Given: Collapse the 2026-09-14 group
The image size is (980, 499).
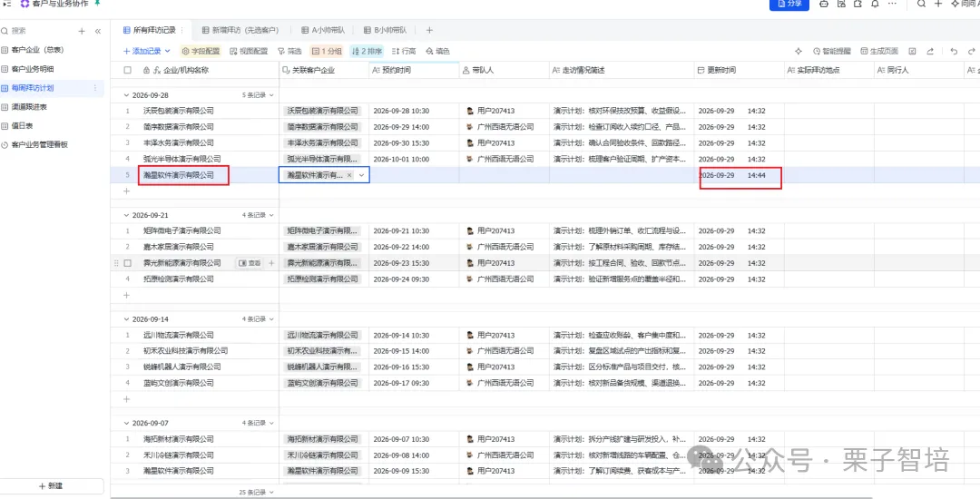Looking at the screenshot, I should coord(126,318).
